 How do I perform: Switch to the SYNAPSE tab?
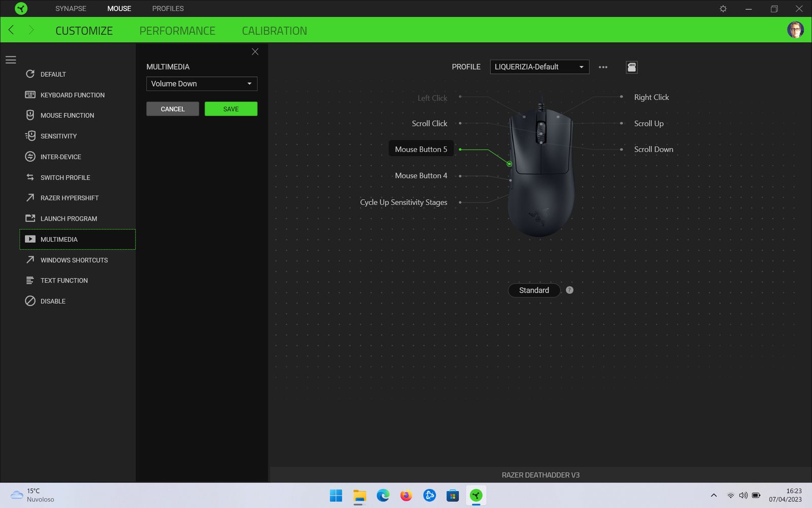pyautogui.click(x=71, y=9)
